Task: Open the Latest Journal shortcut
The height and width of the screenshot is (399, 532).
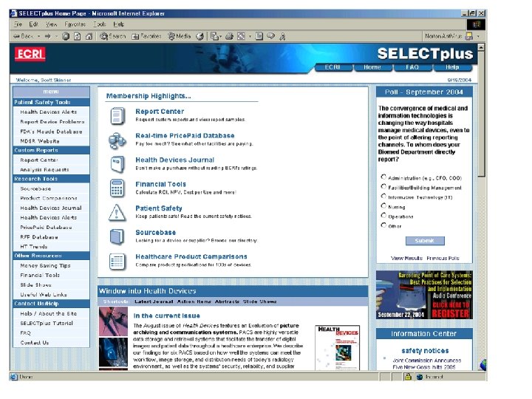Action: point(154,301)
